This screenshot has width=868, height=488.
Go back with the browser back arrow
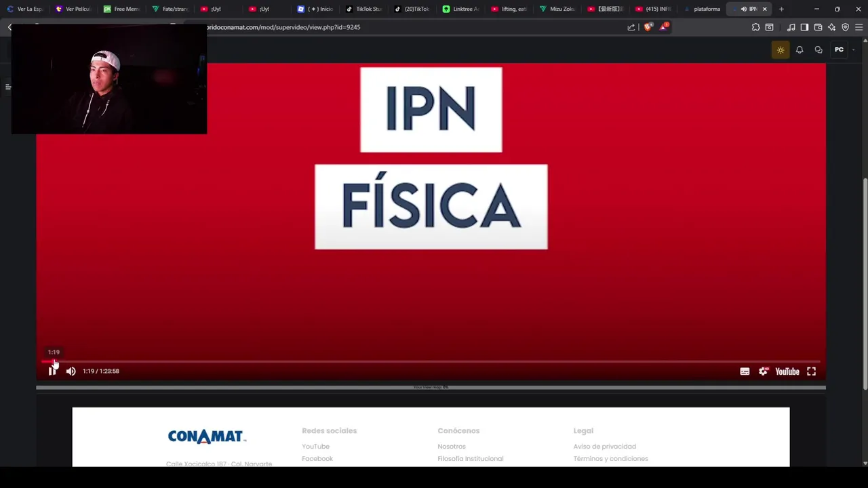pyautogui.click(x=9, y=27)
